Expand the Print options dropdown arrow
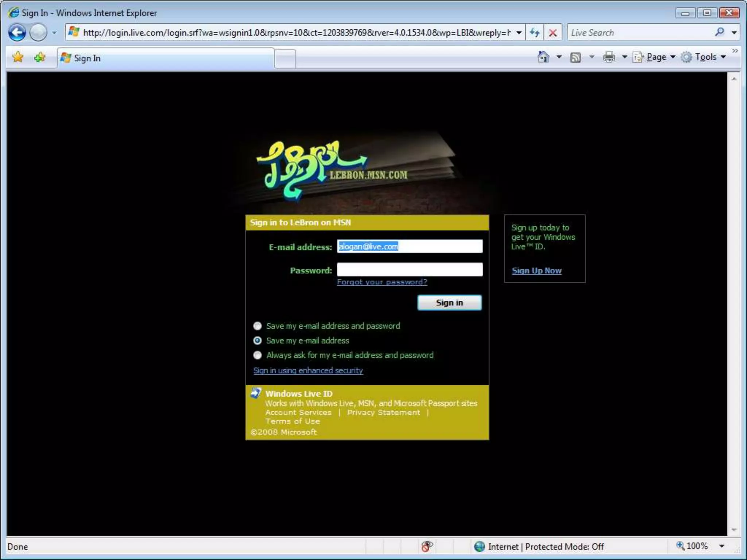Viewport: 747px width, 560px height. pyautogui.click(x=624, y=57)
